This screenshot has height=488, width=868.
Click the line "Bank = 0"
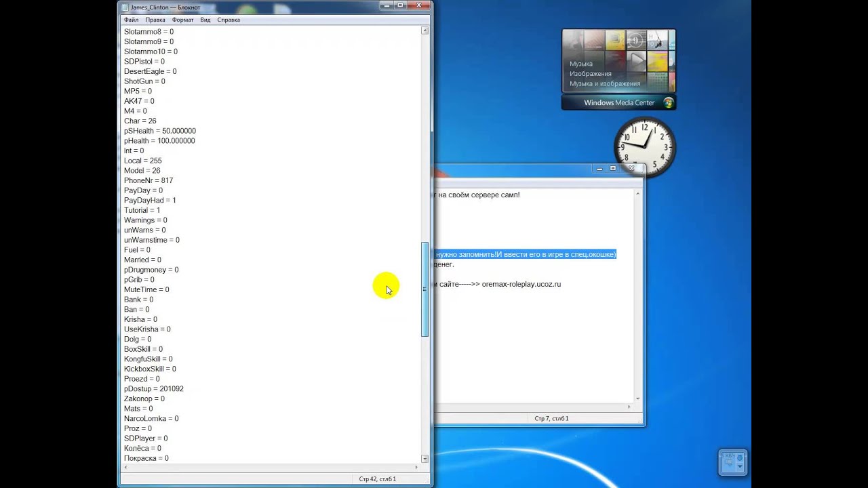click(x=138, y=300)
